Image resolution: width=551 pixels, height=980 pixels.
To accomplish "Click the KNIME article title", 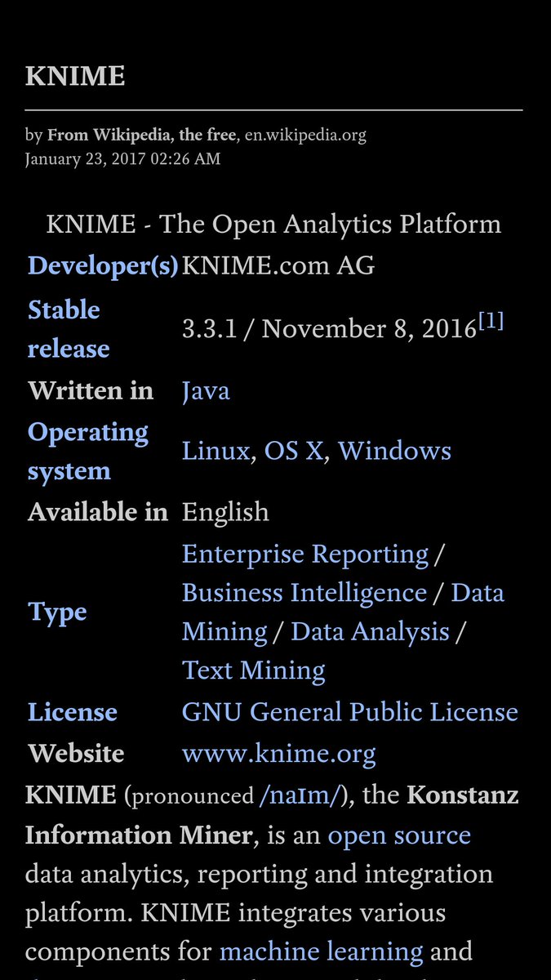I will point(75,78).
